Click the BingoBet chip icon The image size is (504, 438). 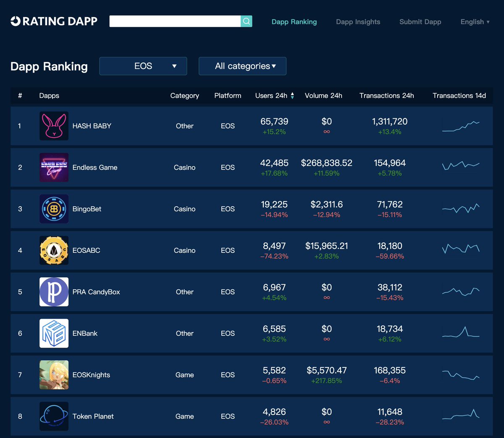pyautogui.click(x=54, y=209)
